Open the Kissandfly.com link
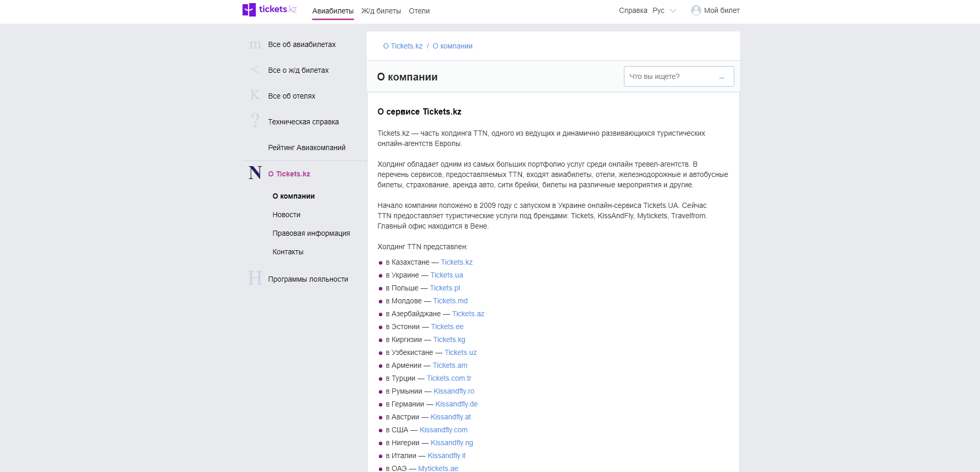The image size is (980, 472). click(x=444, y=430)
